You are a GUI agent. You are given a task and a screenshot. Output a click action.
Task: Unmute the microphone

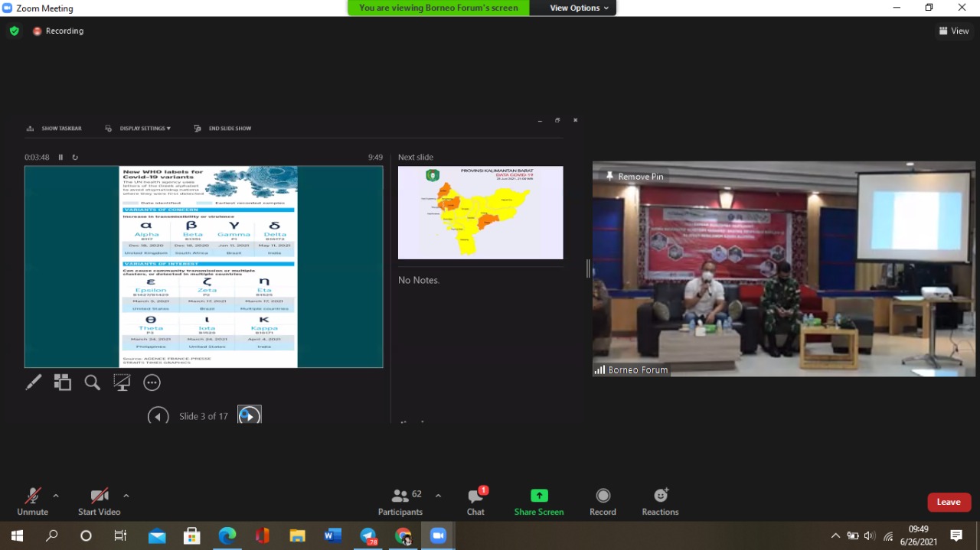click(x=32, y=502)
